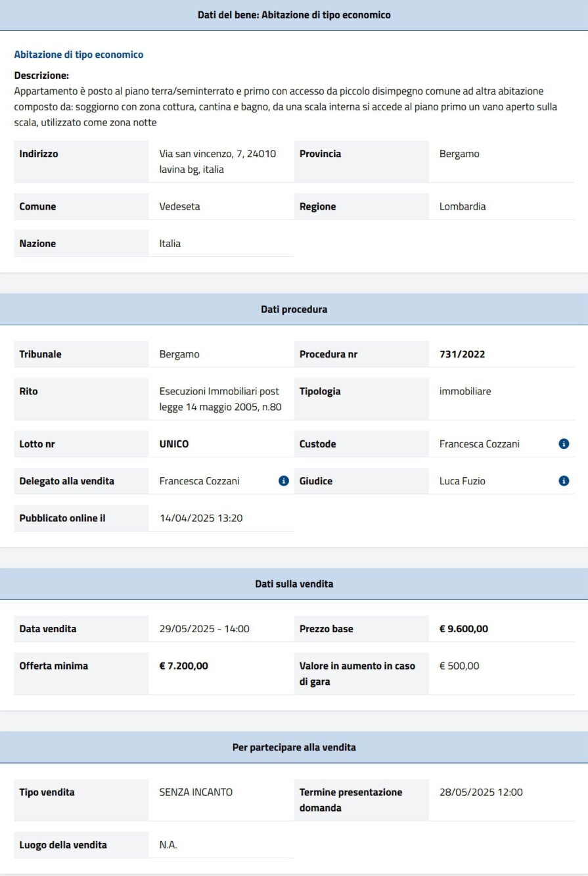Click the 'Descrizione:' label
Viewport: 588px width, 876px height.
(x=41, y=76)
